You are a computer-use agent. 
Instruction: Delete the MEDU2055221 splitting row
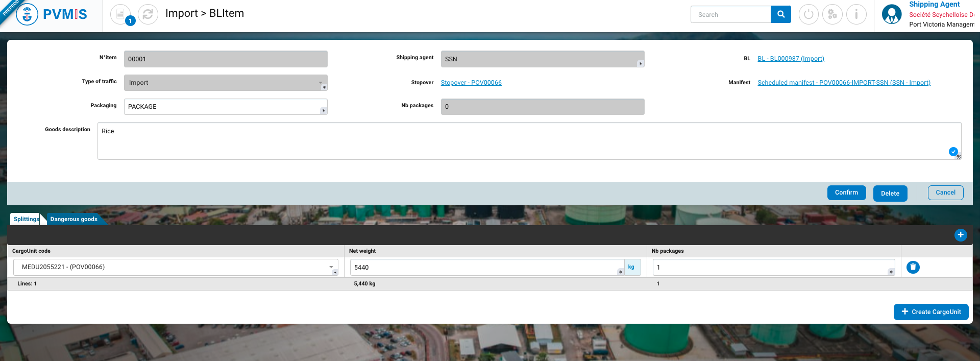(x=913, y=267)
